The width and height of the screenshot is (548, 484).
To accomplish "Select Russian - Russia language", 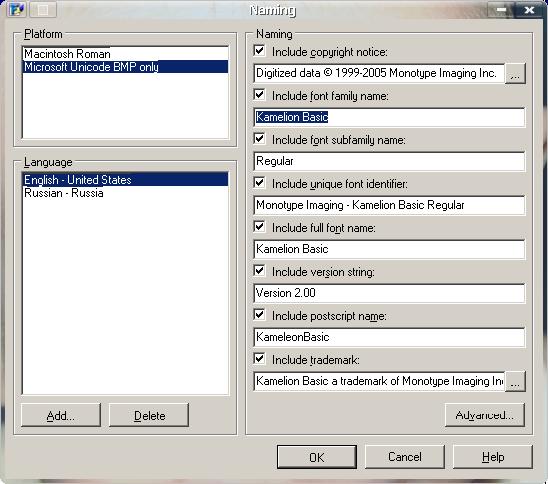I will tap(125, 193).
